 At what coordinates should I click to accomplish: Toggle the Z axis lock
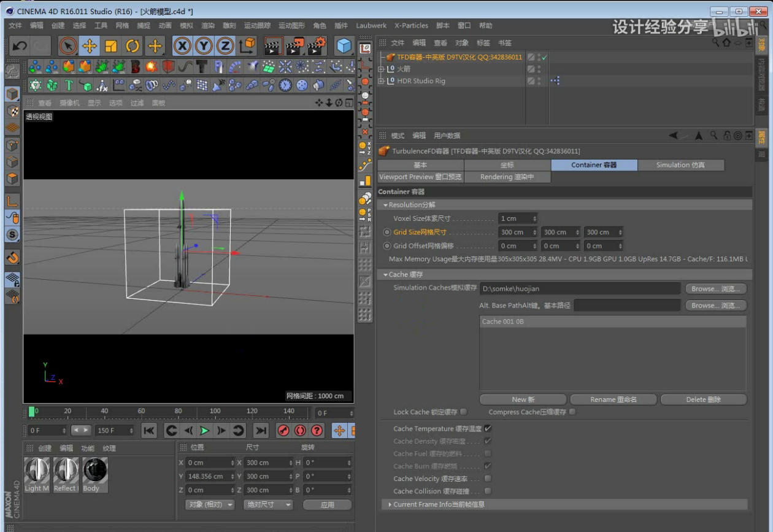(x=225, y=46)
